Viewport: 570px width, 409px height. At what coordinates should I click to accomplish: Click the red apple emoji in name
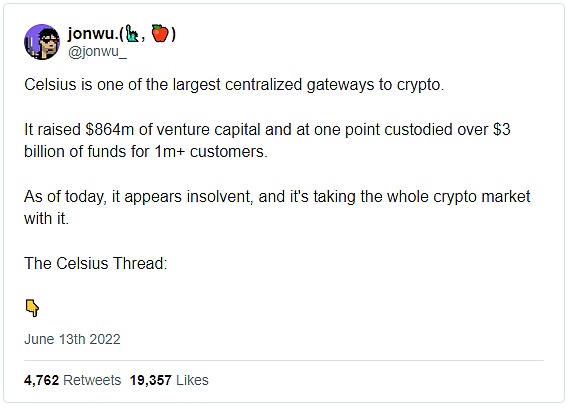point(160,33)
